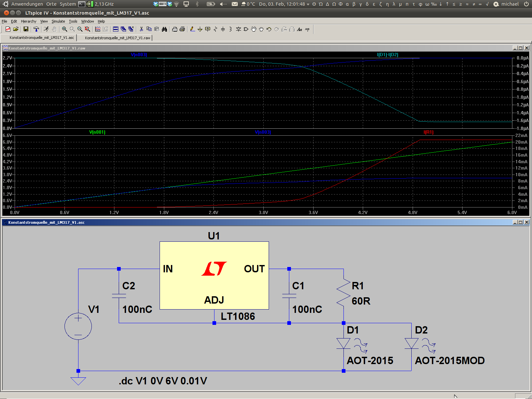Click C2's 100nC value label

coord(137,309)
